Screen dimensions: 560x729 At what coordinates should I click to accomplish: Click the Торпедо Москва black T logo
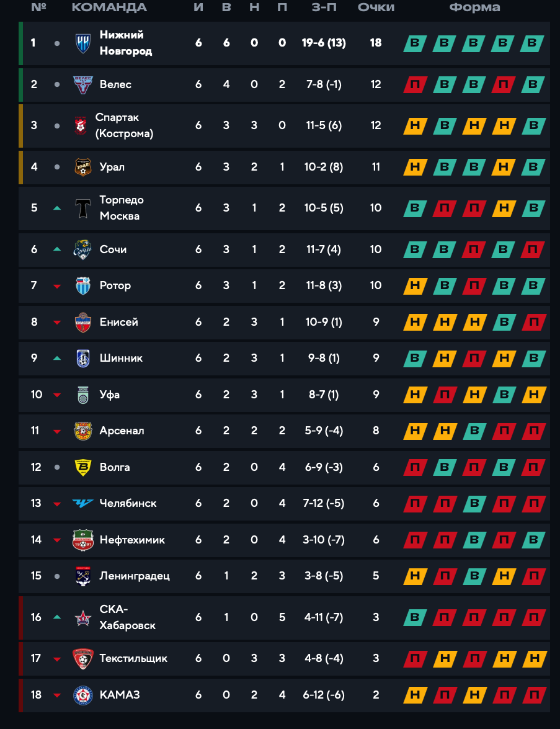click(x=82, y=208)
